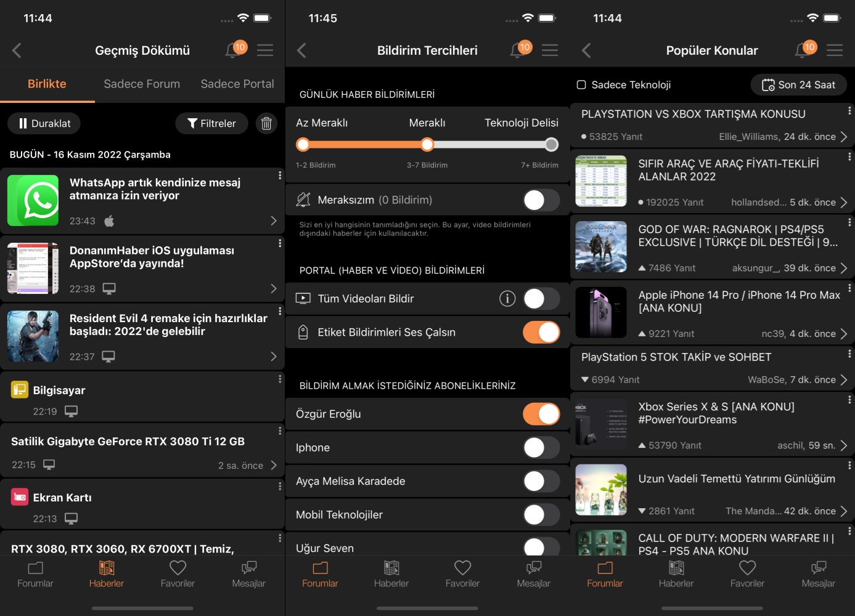Viewport: 855px width, 616px height.
Task: Select Haberler tab in Geçmiş Dökümü bottom bar
Action: point(107,573)
